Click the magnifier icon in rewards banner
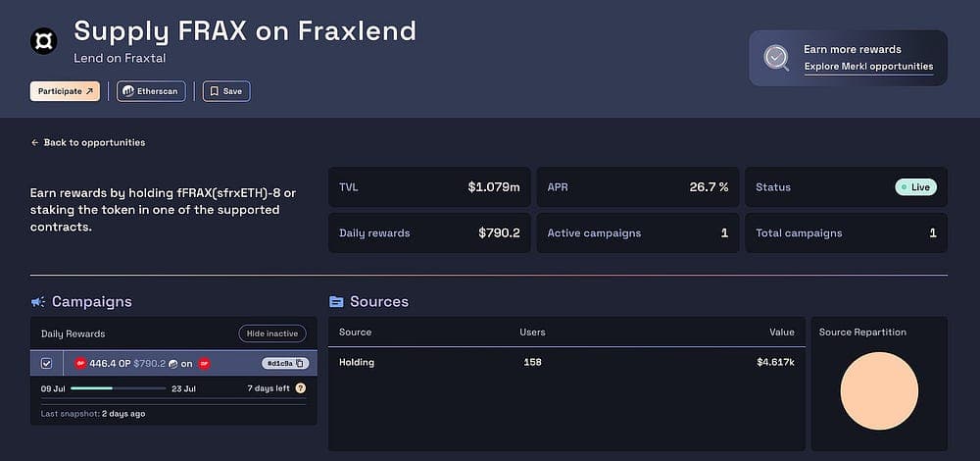 776,58
